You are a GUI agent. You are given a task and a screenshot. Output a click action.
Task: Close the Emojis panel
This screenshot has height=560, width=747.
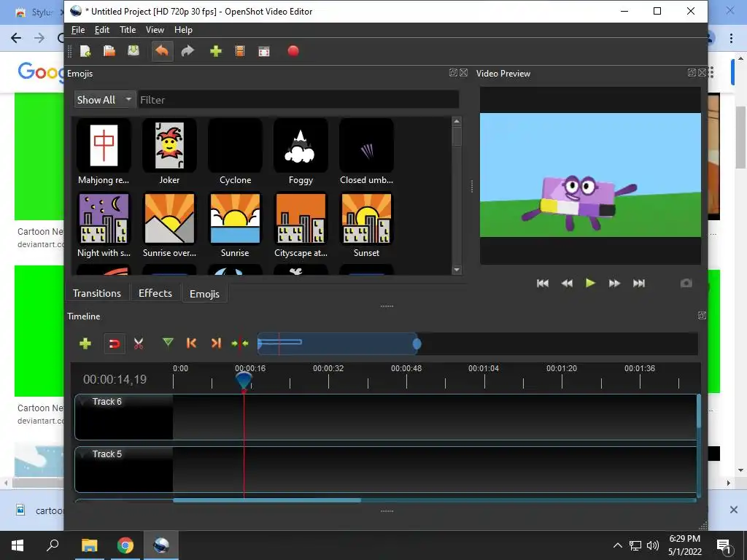click(x=463, y=72)
